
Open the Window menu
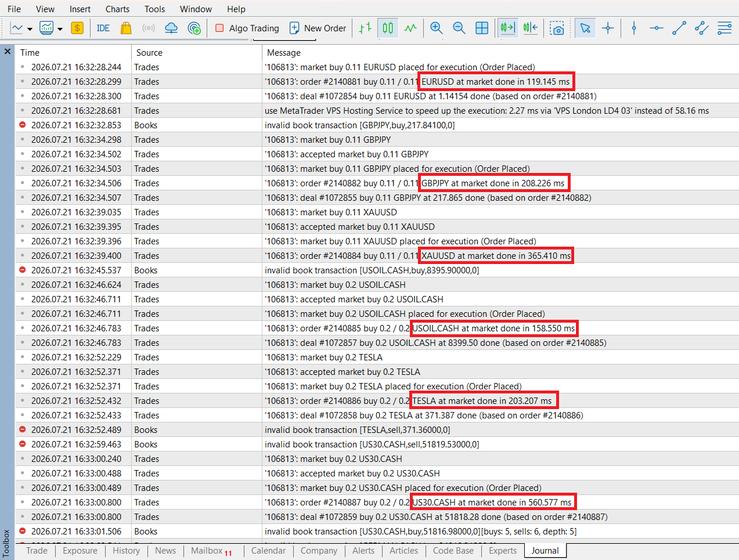tap(196, 9)
